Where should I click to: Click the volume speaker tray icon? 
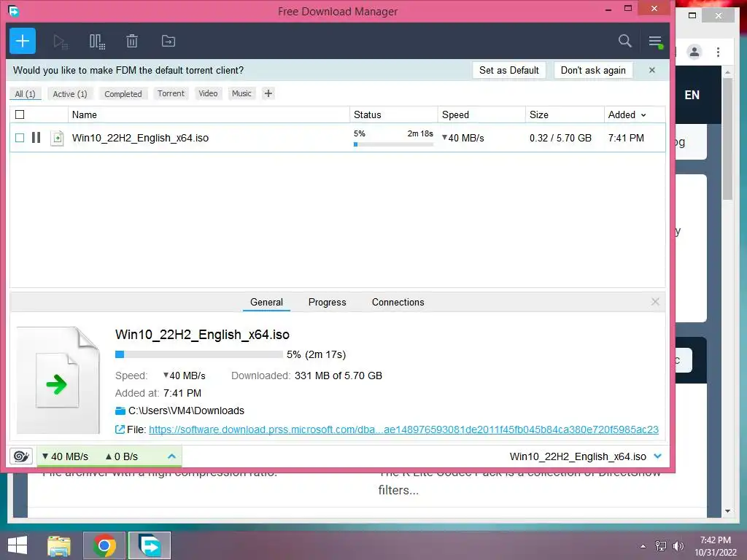tap(678, 546)
